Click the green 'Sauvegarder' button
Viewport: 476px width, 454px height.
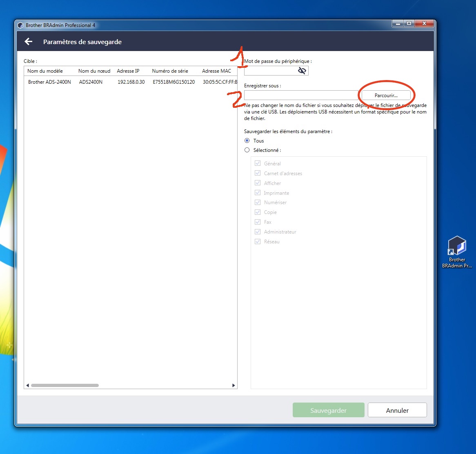(328, 410)
